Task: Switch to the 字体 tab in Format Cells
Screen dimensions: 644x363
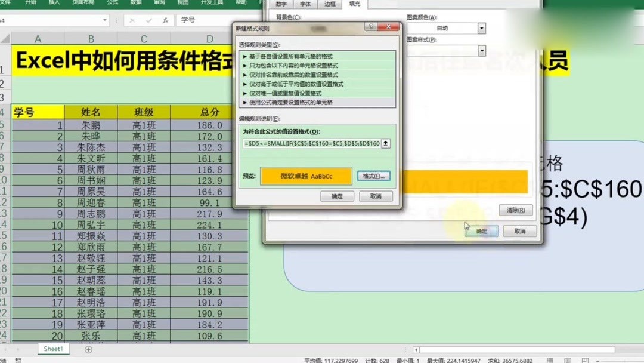Action: (305, 5)
